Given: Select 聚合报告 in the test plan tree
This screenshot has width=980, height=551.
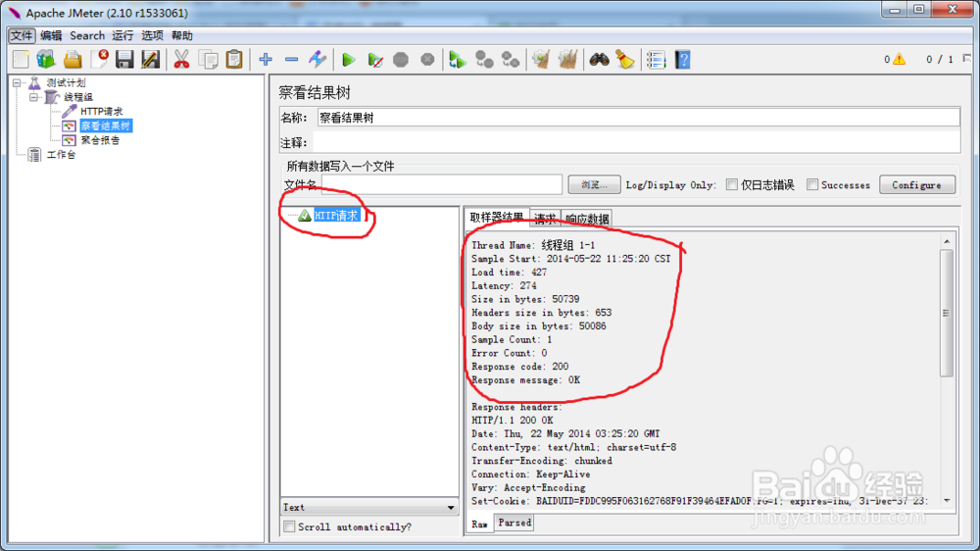Looking at the screenshot, I should 100,140.
